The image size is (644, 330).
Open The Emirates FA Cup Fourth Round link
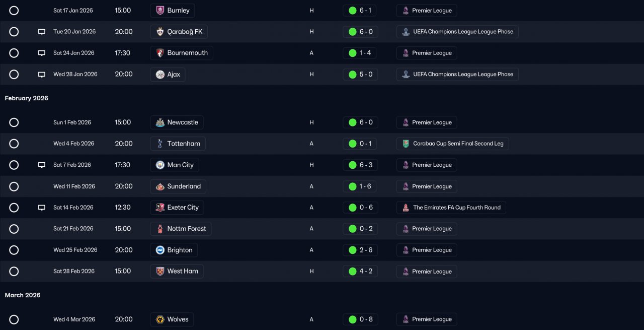451,208
